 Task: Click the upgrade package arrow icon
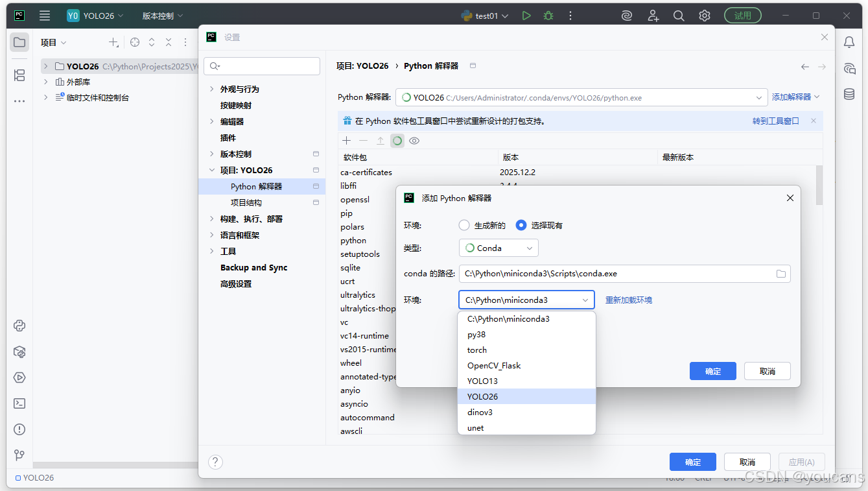pos(381,141)
